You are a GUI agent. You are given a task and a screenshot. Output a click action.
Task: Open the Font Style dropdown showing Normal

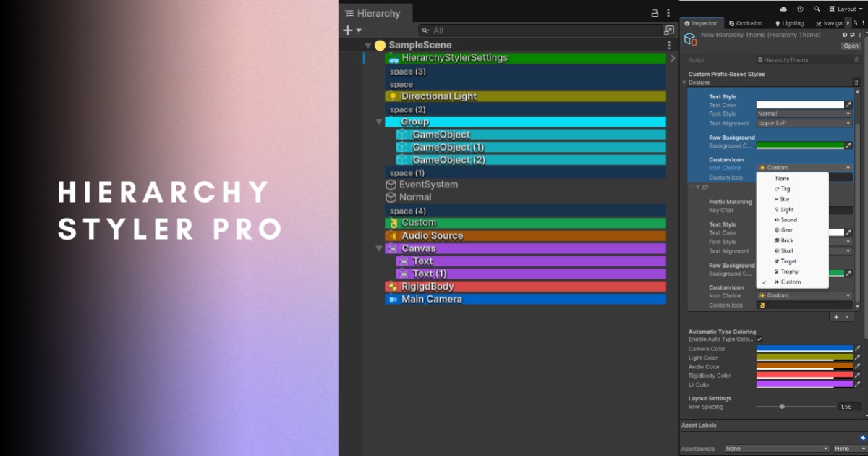[804, 113]
